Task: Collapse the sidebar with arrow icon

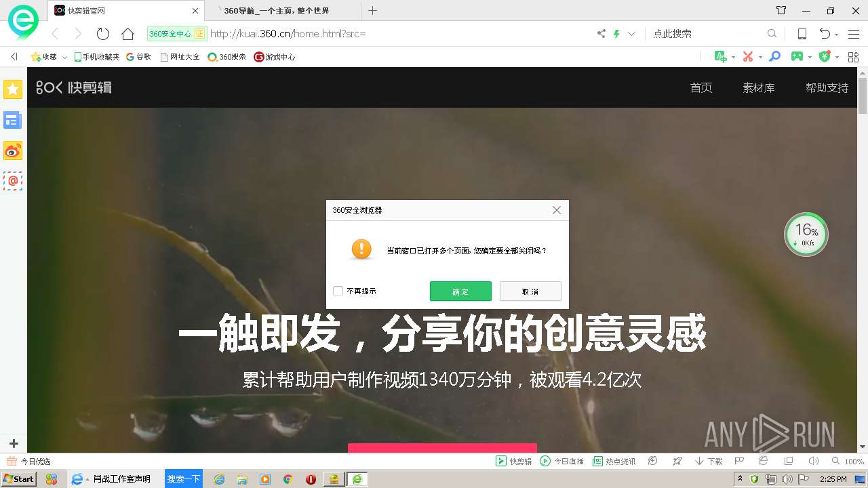Action: pos(14,57)
